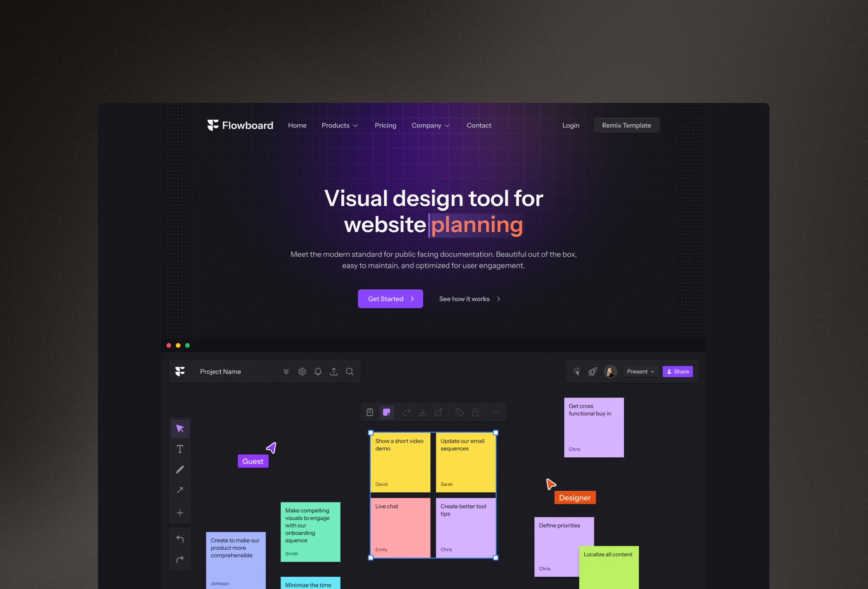868x589 pixels.
Task: Click the undo arrow icon
Action: pyautogui.click(x=180, y=538)
